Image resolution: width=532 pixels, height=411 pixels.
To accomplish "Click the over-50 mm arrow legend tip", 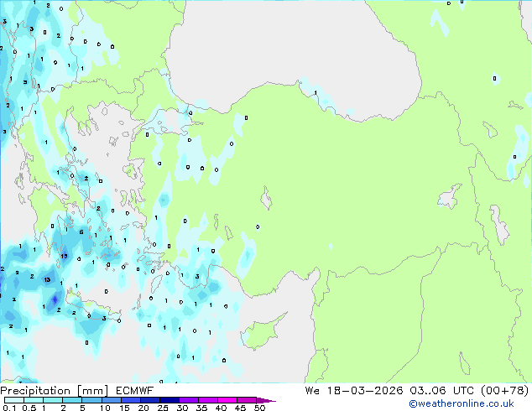I will pyautogui.click(x=266, y=401).
